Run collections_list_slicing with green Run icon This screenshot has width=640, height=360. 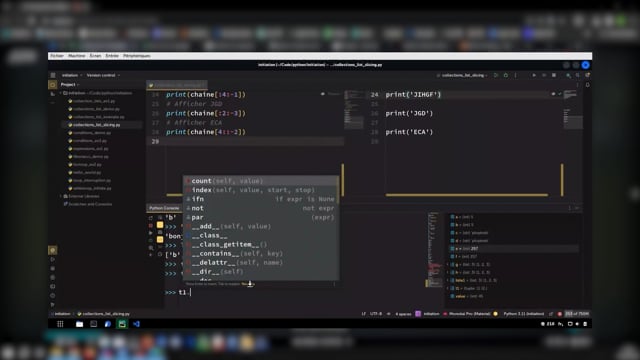click(x=496, y=75)
